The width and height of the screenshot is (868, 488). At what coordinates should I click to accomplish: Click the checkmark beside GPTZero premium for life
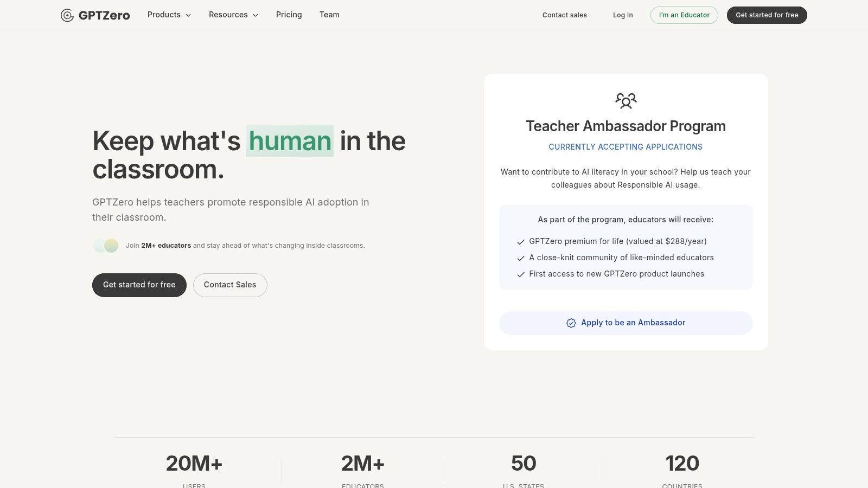point(521,242)
